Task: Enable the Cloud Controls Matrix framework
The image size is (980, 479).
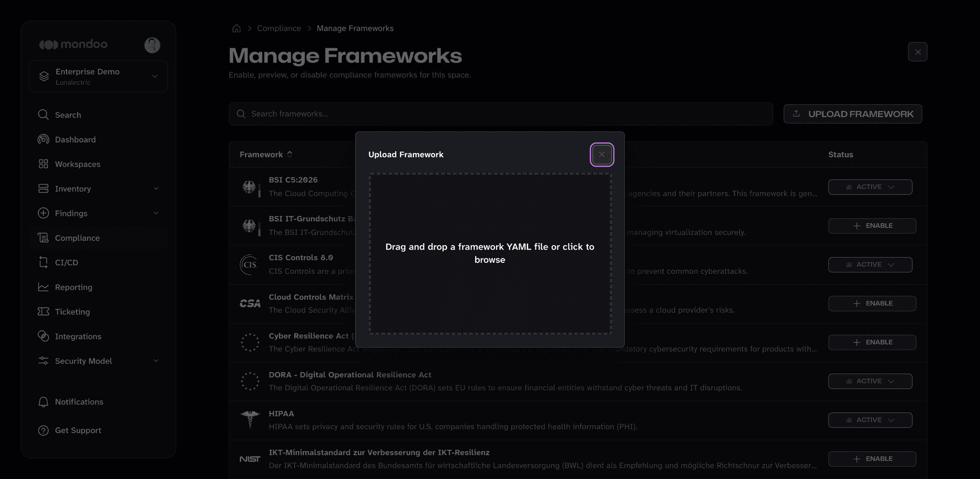Action: [x=872, y=304]
